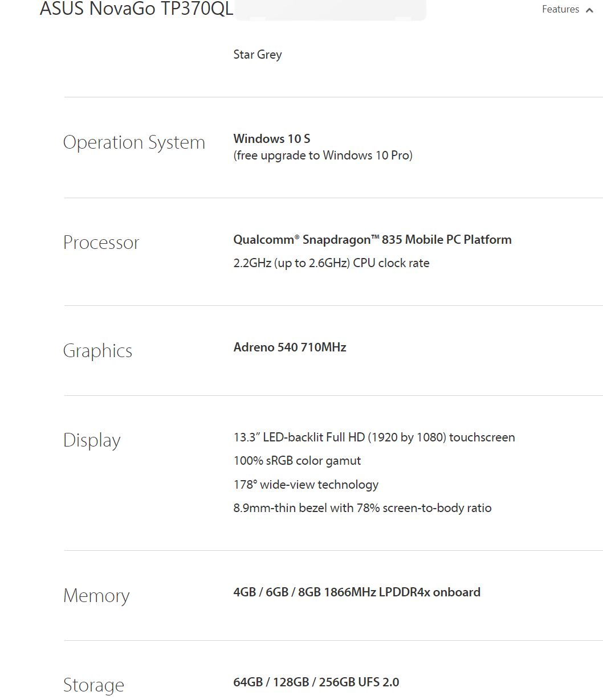
Task: Click the Adreno 540 710MHz text
Action: coord(290,347)
